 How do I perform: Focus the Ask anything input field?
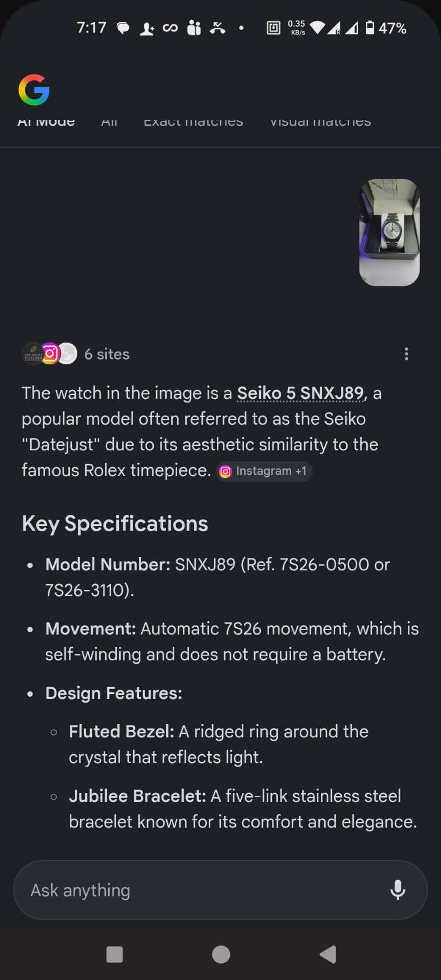click(201, 890)
